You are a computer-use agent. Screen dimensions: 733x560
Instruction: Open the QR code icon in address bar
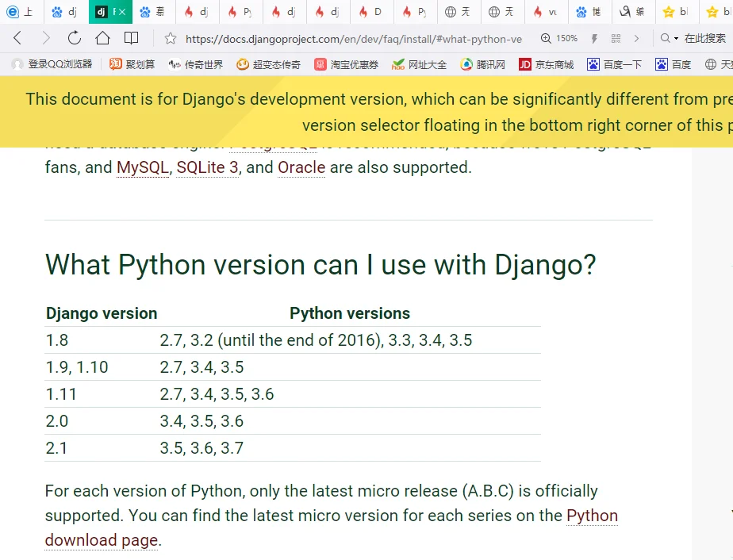tap(616, 38)
